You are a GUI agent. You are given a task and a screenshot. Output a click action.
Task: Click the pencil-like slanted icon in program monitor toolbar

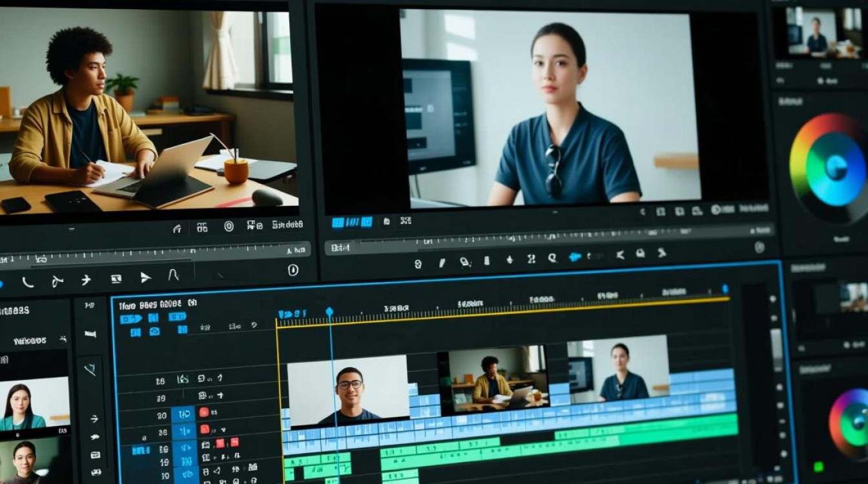442,262
